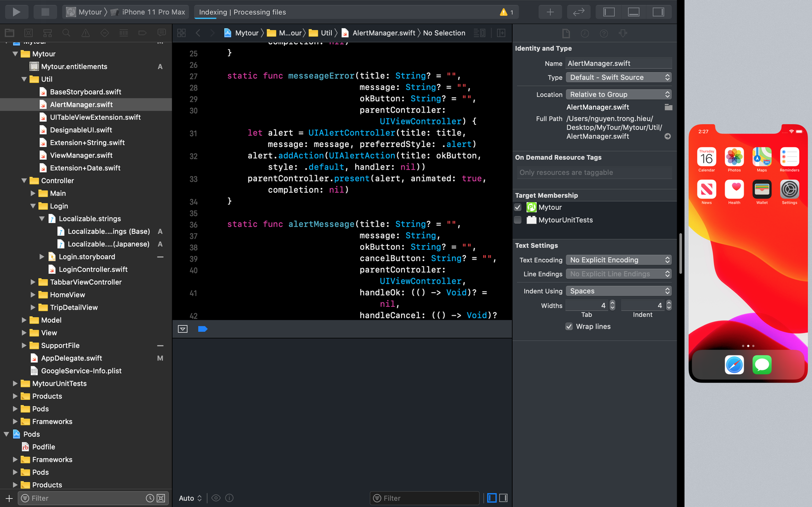Click the Library plus button

[x=550, y=12]
